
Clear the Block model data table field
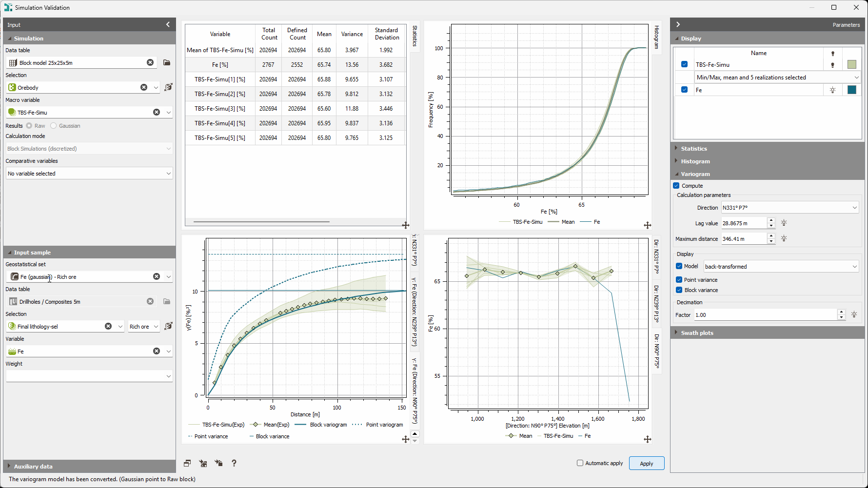[150, 62]
